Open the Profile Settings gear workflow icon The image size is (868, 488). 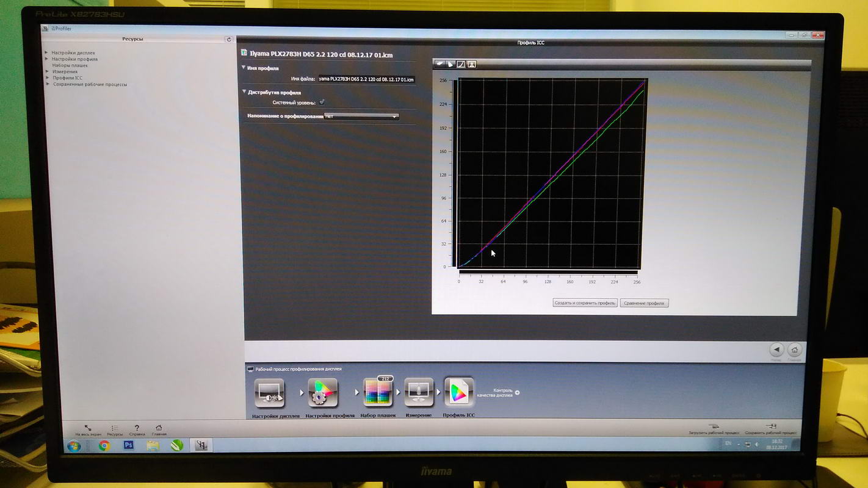click(x=323, y=393)
